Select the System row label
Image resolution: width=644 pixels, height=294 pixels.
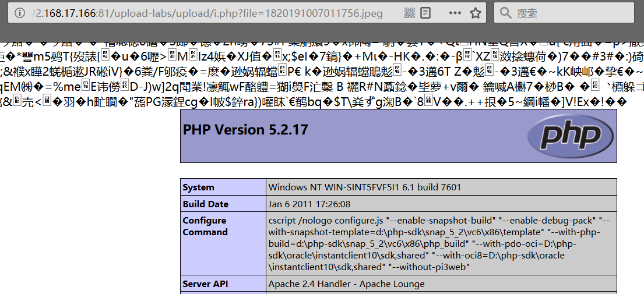[199, 187]
